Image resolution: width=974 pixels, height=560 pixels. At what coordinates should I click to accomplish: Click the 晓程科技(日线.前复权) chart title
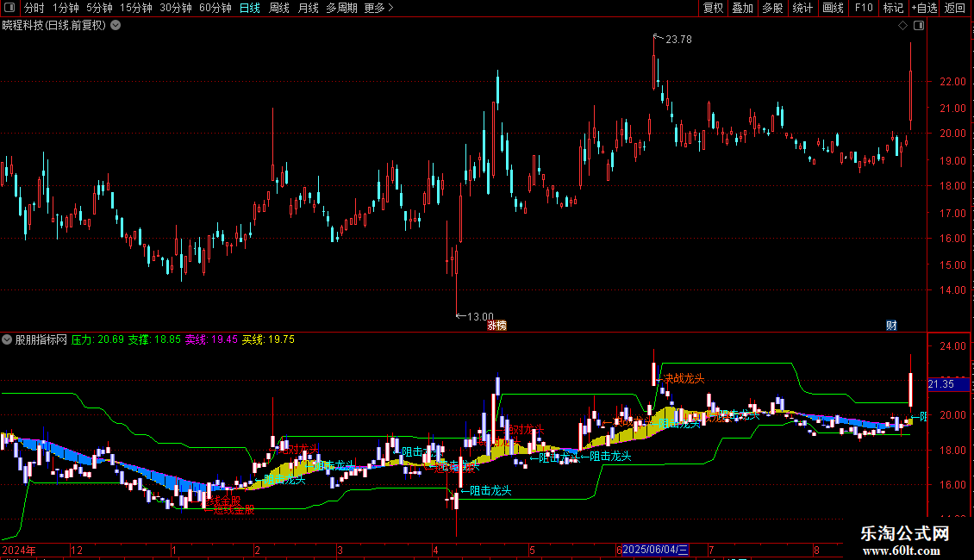(54, 26)
